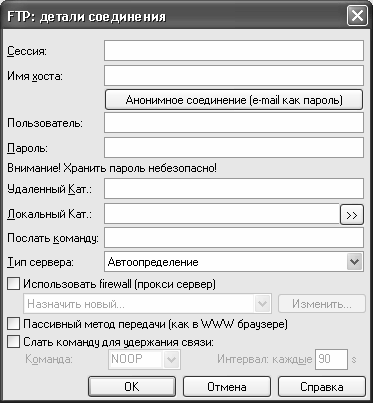Focus the Удаленный Кат. field

tap(234, 189)
